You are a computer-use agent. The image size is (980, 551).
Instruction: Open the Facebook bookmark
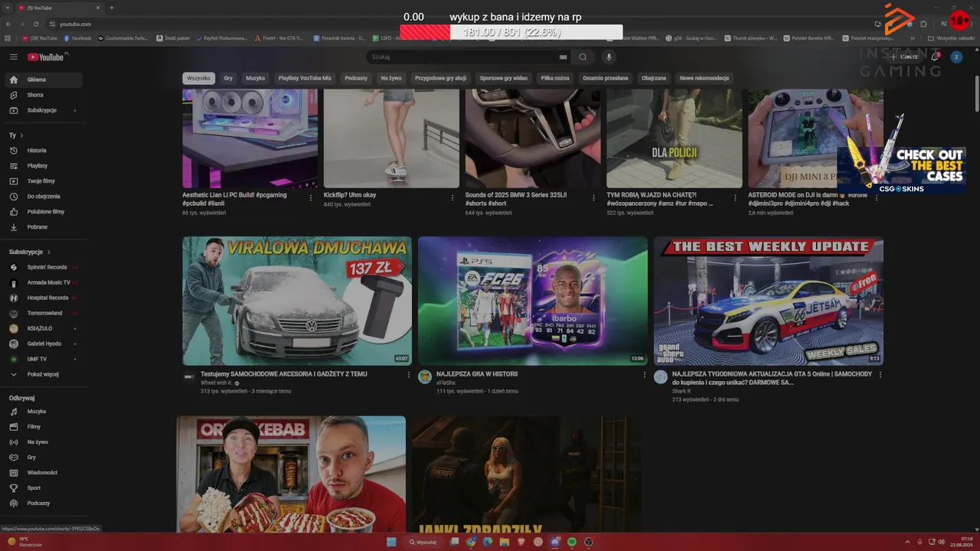(77, 37)
